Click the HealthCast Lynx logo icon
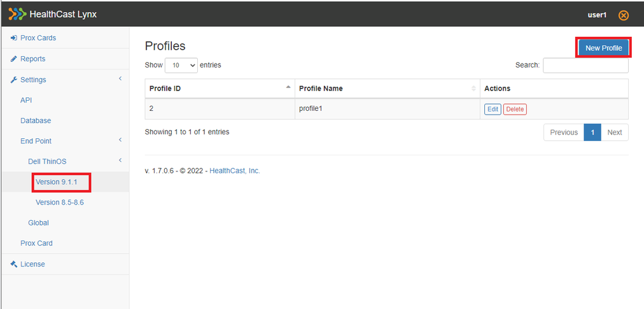The image size is (644, 309). tap(17, 15)
